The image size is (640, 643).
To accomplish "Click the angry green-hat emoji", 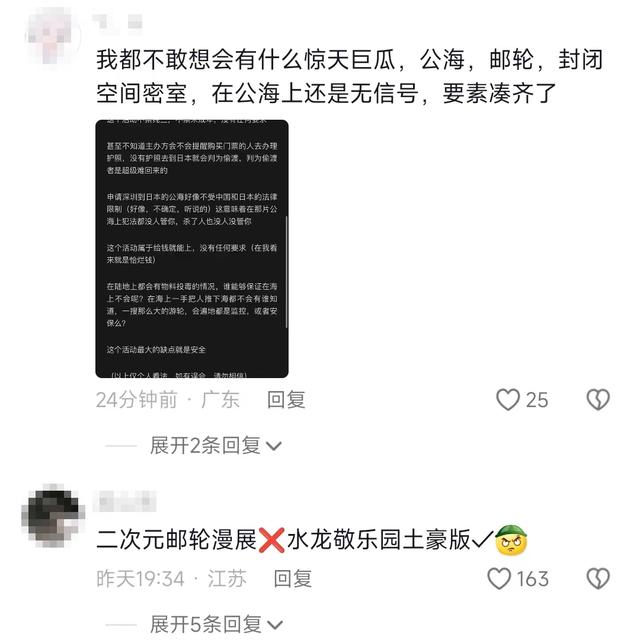I will click(511, 540).
